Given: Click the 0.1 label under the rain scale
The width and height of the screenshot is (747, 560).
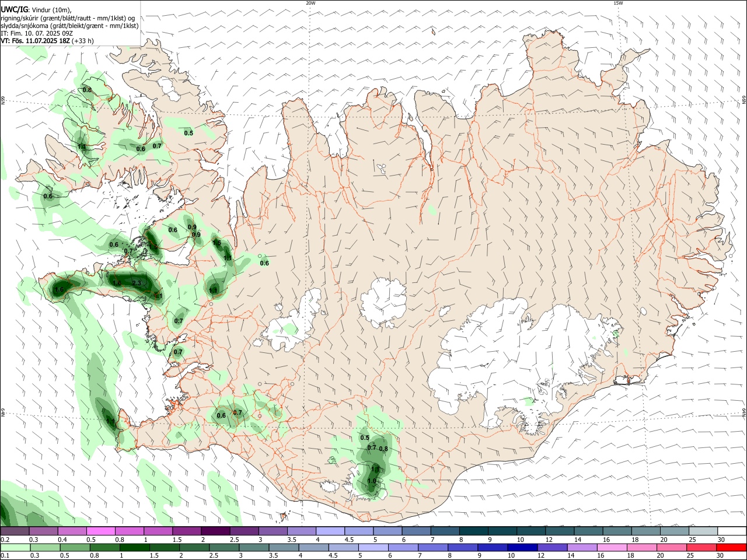Looking at the screenshot, I should tap(5, 556).
